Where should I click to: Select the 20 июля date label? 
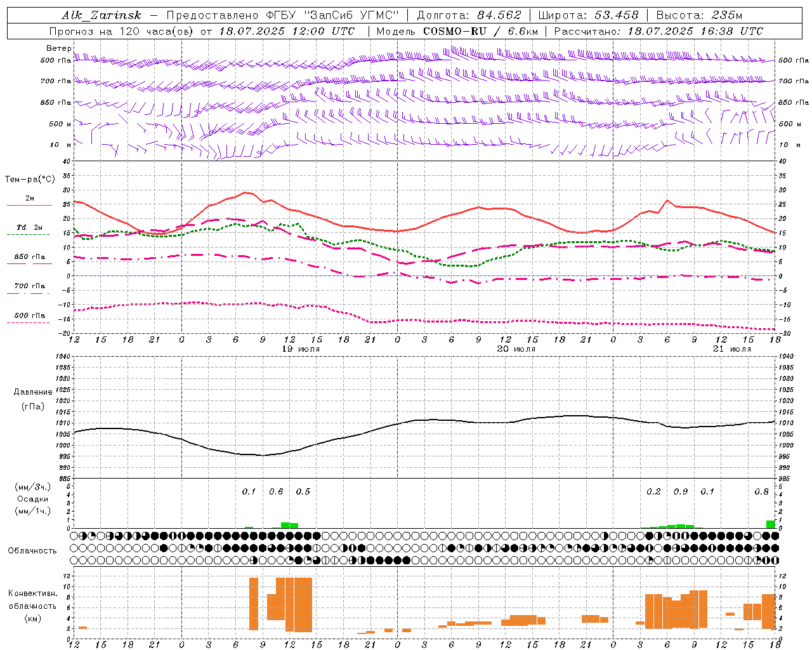(x=516, y=349)
